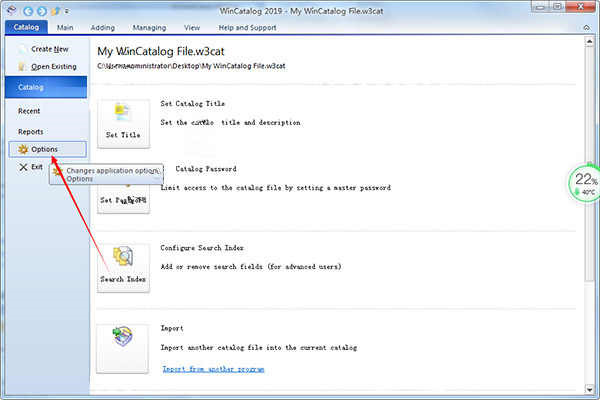The width and height of the screenshot is (600, 400).
Task: Click the forward arrow in title bar
Action: tap(42, 11)
